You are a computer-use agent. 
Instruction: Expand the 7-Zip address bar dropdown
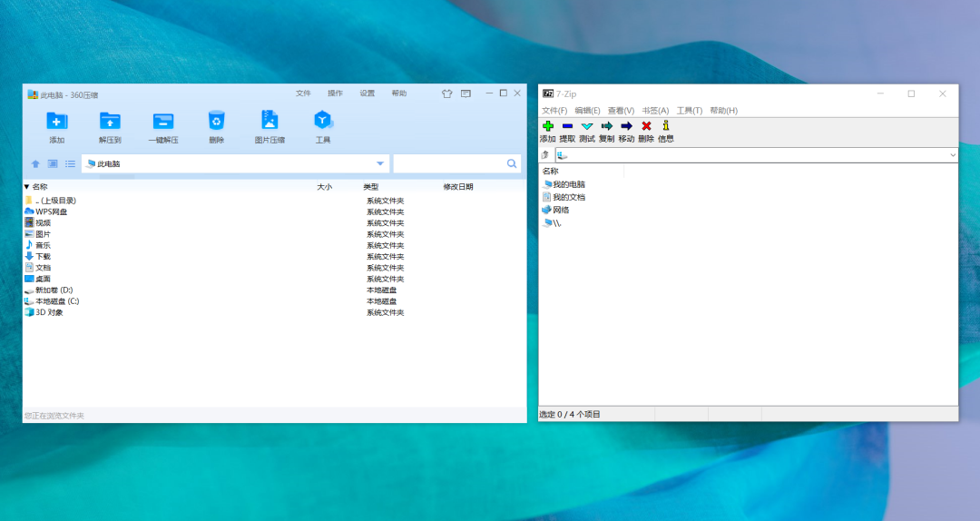point(952,155)
